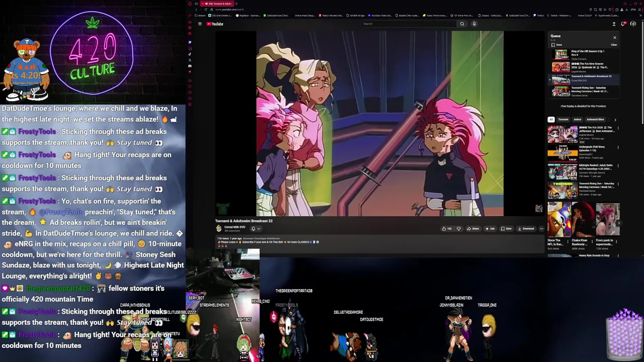
Task: Like the video with thumbs up
Action: coord(446,229)
